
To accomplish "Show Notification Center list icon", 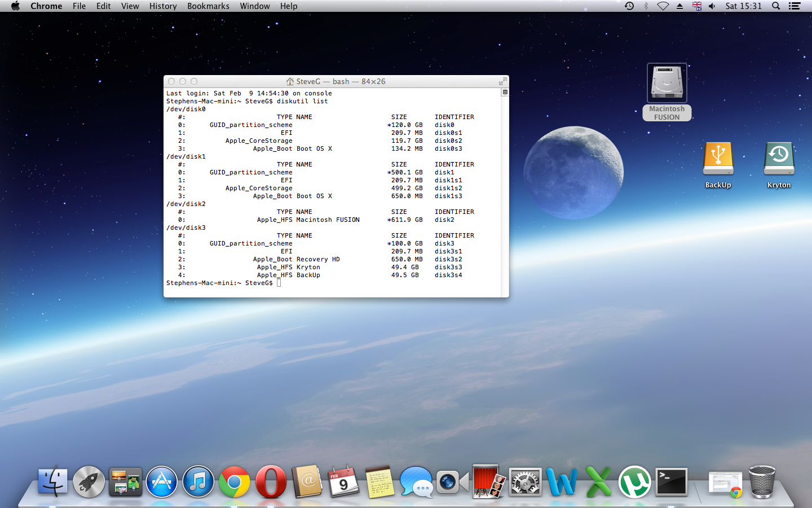I will point(795,6).
